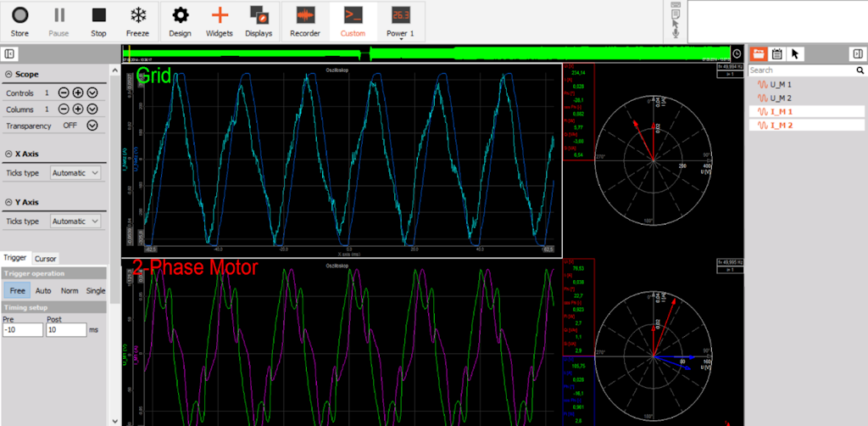Image resolution: width=868 pixels, height=426 pixels.
Task: Click the search magnifier icon
Action: [x=860, y=70]
